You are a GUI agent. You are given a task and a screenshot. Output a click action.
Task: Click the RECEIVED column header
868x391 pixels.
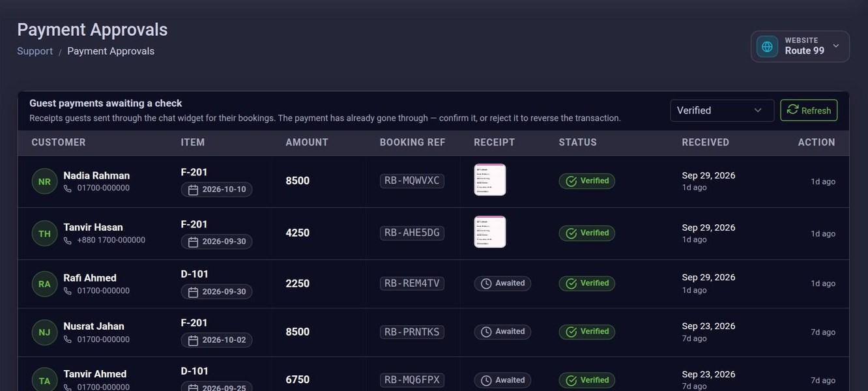(x=706, y=142)
